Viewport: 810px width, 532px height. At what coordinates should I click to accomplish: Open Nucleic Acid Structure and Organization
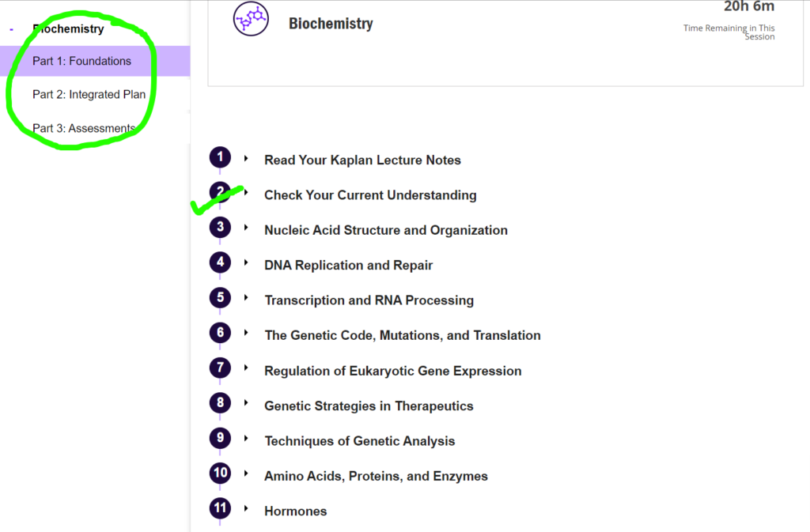point(386,230)
